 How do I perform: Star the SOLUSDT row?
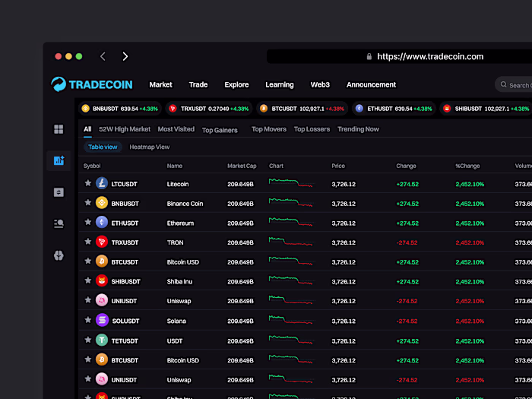(x=88, y=320)
